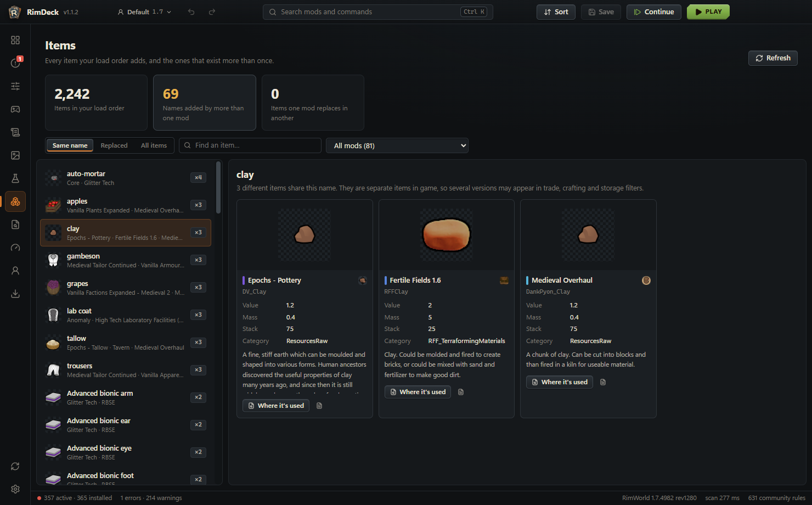Screen dimensions: 812x505
Task: Open Where it's used for Epochs - Pottery
Action: (276, 406)
